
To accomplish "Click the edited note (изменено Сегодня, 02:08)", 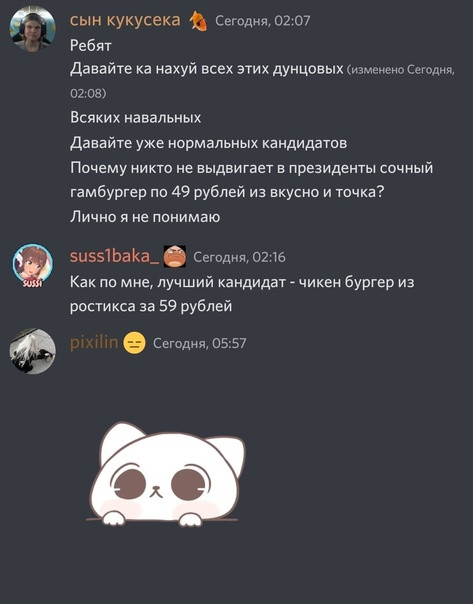I will pos(262,81).
